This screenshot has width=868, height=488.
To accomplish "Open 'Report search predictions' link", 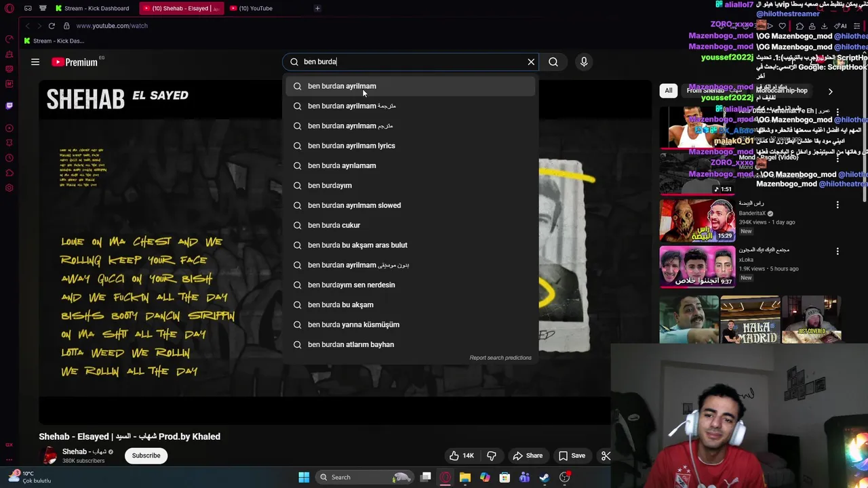I will tap(500, 358).
